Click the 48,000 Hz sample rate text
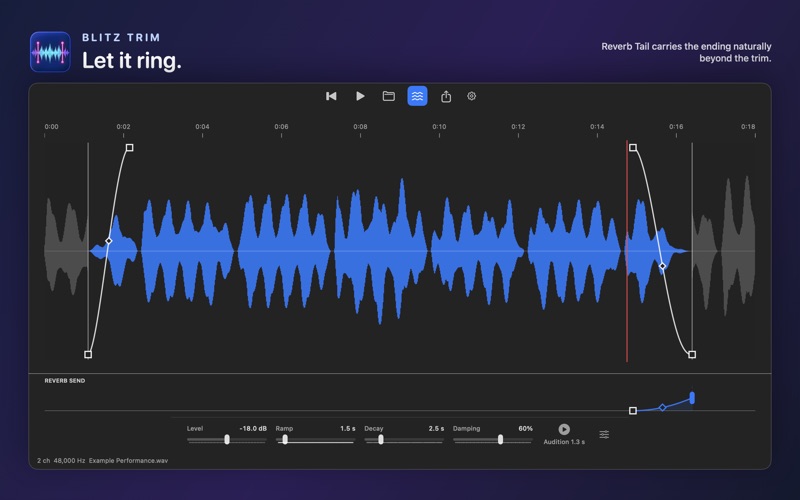 pos(69,461)
